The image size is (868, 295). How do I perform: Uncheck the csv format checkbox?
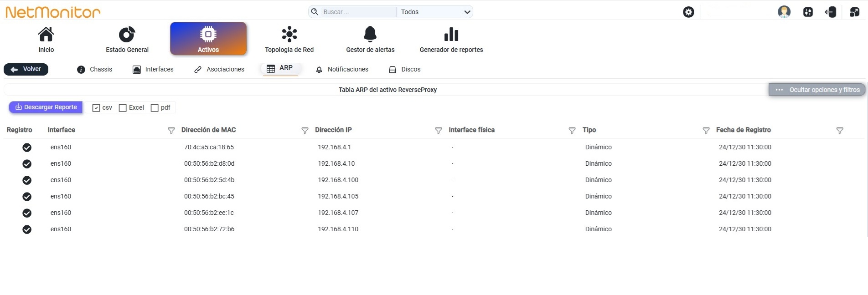96,108
